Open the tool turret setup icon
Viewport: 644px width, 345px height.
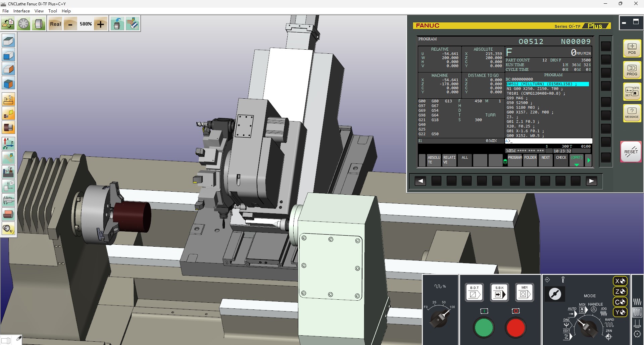[23, 24]
